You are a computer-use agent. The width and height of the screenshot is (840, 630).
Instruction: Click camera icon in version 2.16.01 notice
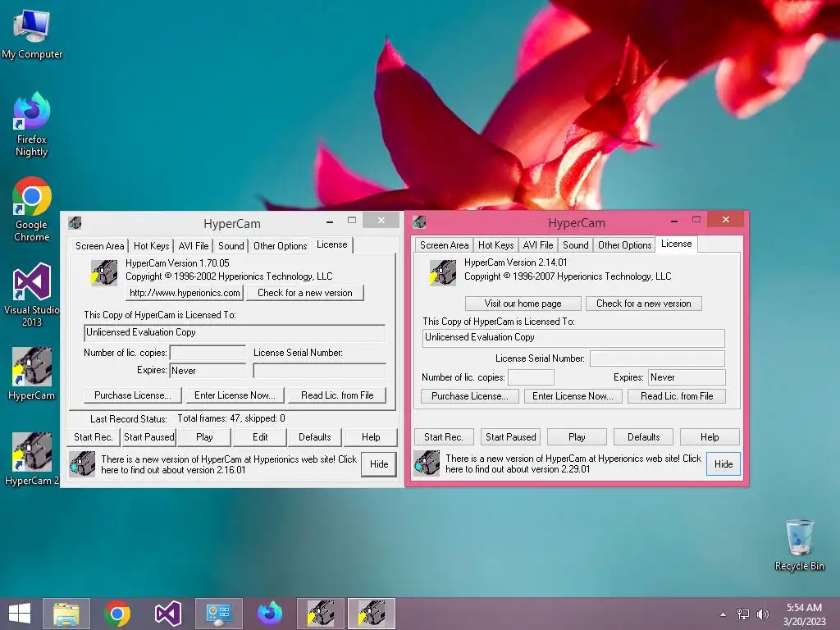[83, 464]
